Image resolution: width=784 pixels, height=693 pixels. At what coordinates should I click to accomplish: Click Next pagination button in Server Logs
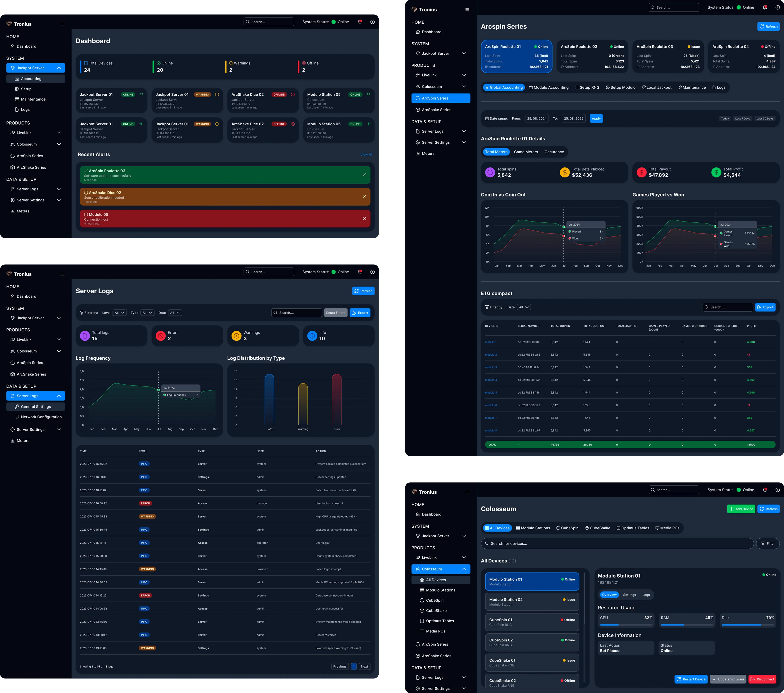[x=364, y=667]
